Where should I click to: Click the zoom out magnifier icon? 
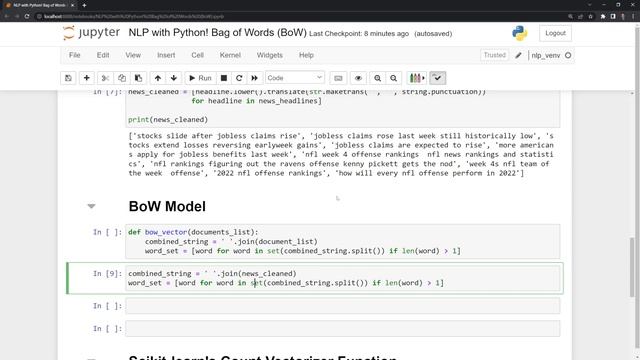(393, 78)
